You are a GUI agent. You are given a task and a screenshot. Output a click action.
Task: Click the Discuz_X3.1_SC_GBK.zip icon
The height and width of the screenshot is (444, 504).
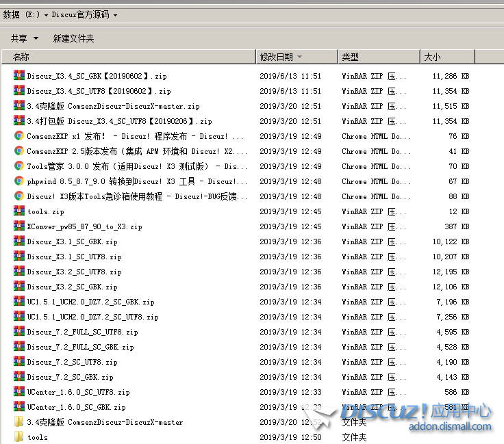(x=19, y=241)
